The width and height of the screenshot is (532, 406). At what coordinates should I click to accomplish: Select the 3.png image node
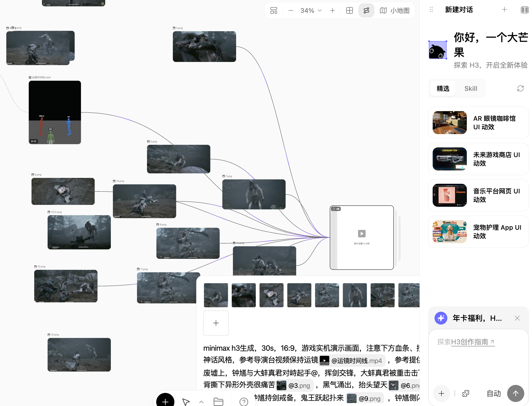pos(204,46)
